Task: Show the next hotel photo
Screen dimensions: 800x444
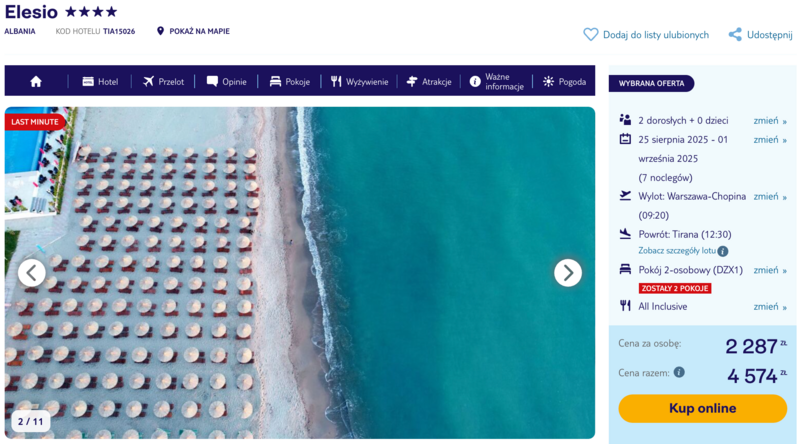Action: pos(568,273)
